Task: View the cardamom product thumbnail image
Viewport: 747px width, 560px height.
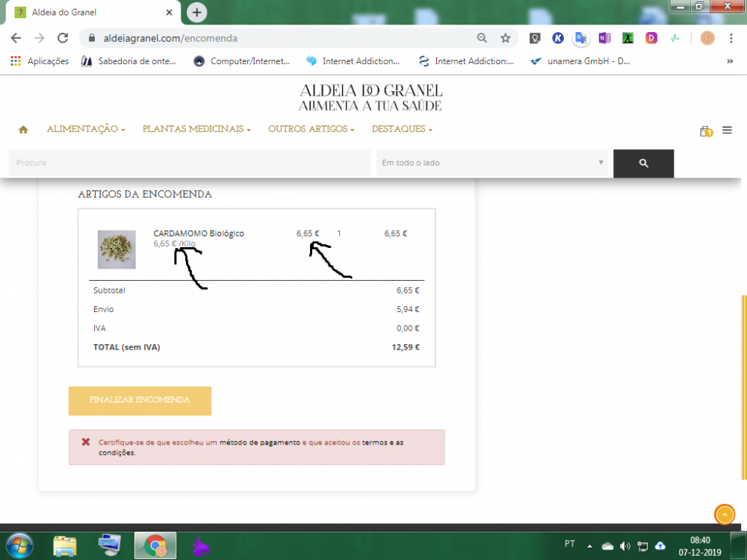Action: (x=116, y=249)
